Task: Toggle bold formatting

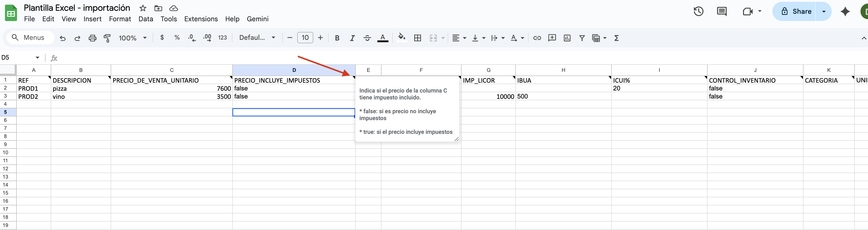Action: [x=337, y=38]
